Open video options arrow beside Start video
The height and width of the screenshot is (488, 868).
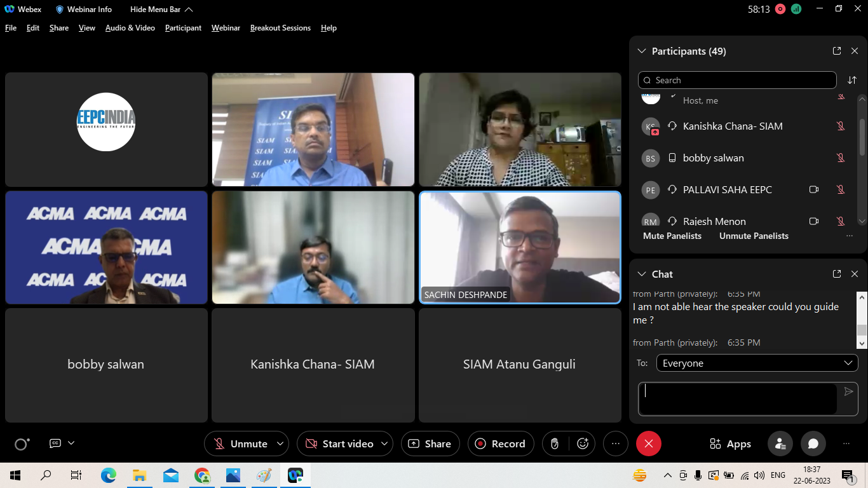pos(384,444)
